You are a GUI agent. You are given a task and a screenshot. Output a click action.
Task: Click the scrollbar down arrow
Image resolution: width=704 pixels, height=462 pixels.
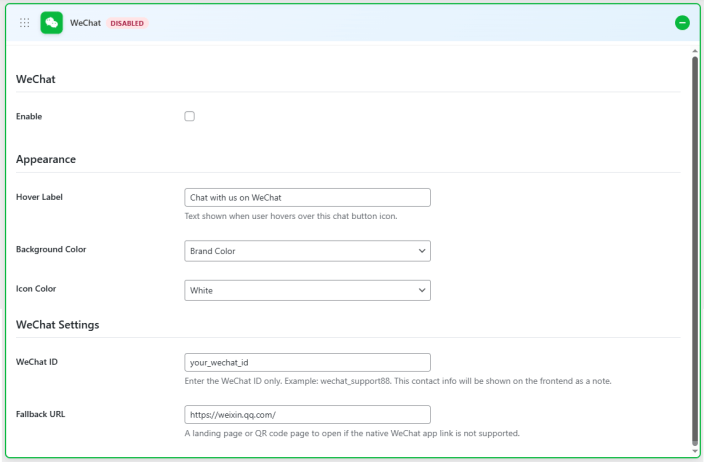(695, 451)
